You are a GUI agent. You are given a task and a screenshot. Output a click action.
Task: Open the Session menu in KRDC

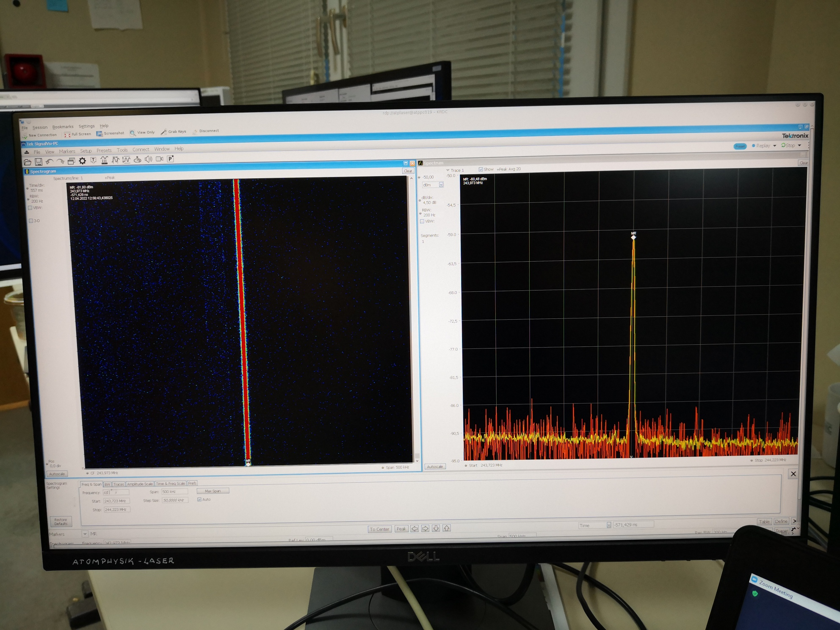pyautogui.click(x=40, y=127)
